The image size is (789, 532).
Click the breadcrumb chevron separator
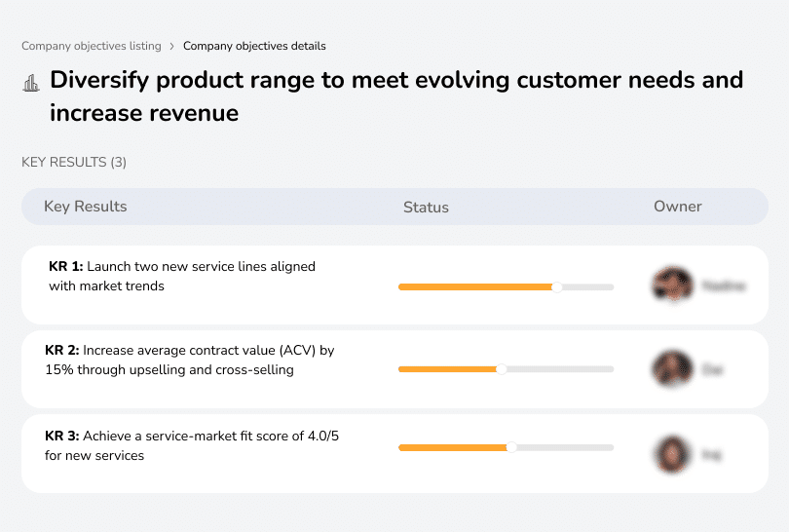[172, 47]
